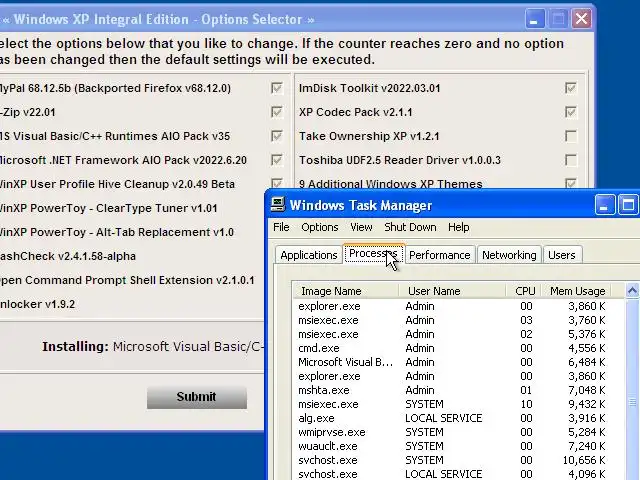
Task: Click the process list scrollbar thumb
Action: [x=632, y=402]
